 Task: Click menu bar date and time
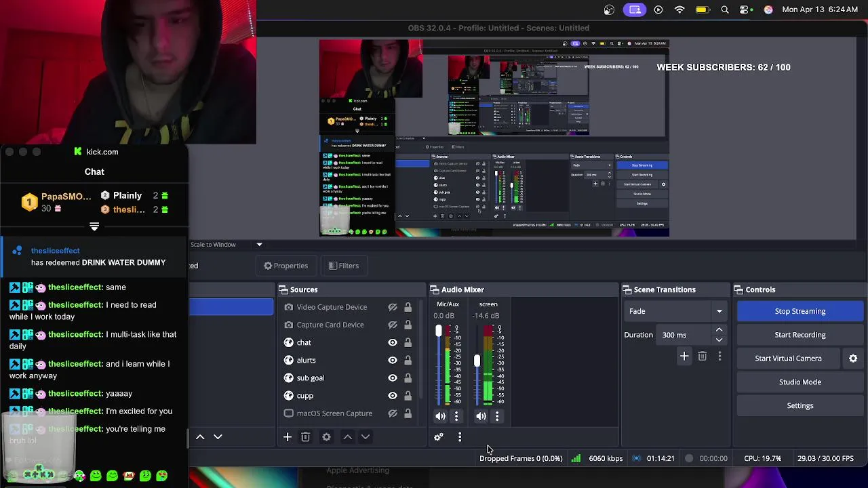pos(820,9)
